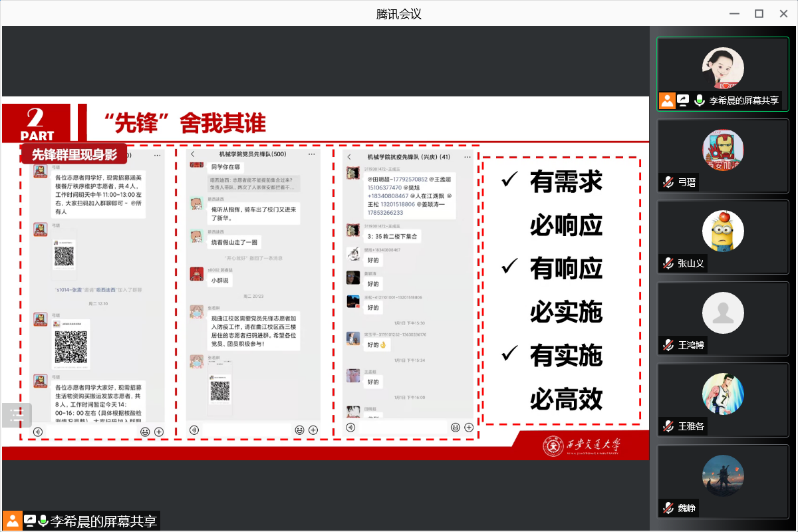Click the plus icon in the second chat screenshot

(x=313, y=430)
